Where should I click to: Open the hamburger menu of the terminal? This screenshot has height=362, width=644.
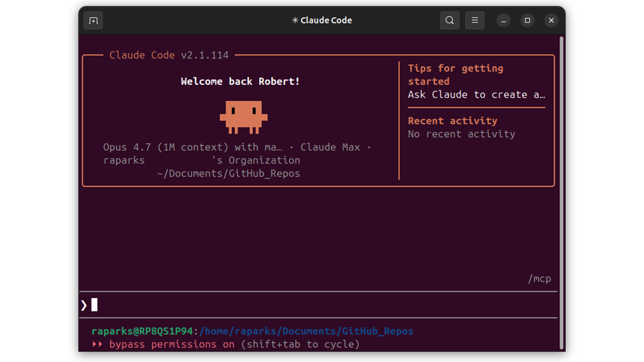coord(474,20)
